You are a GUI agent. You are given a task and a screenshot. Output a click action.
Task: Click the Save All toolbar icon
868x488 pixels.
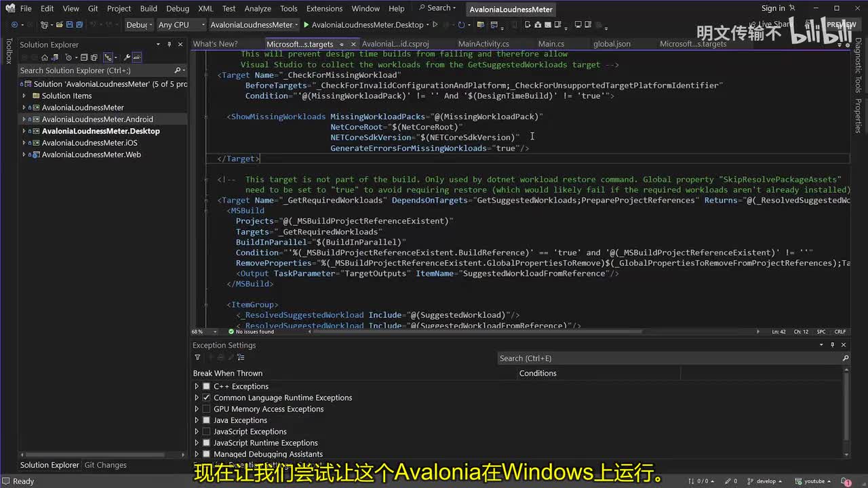click(x=79, y=24)
